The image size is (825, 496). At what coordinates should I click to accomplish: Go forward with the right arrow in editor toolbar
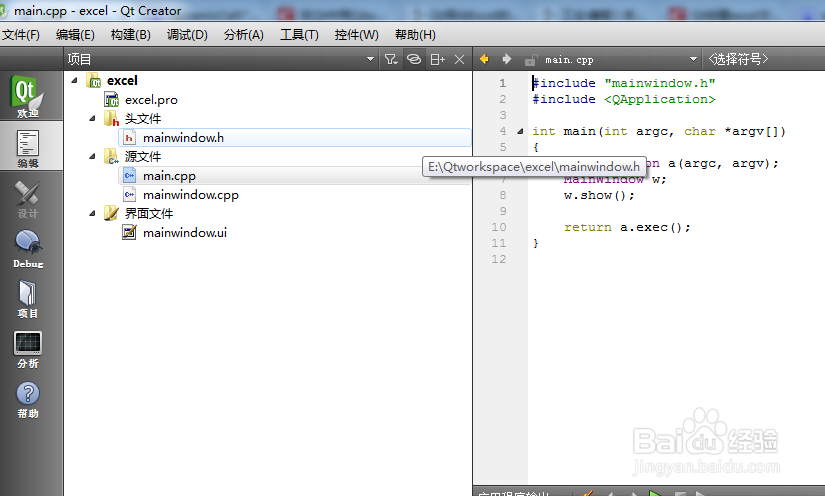point(506,59)
